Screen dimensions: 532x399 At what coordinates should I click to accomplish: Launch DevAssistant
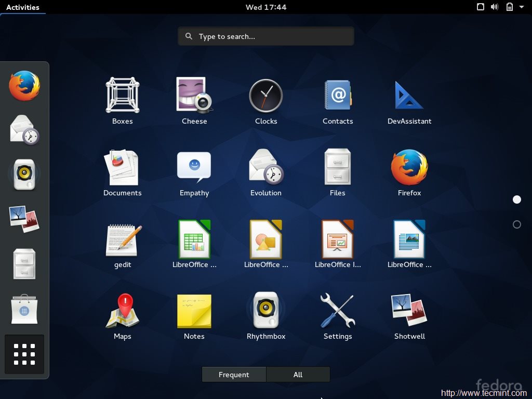tap(408, 96)
